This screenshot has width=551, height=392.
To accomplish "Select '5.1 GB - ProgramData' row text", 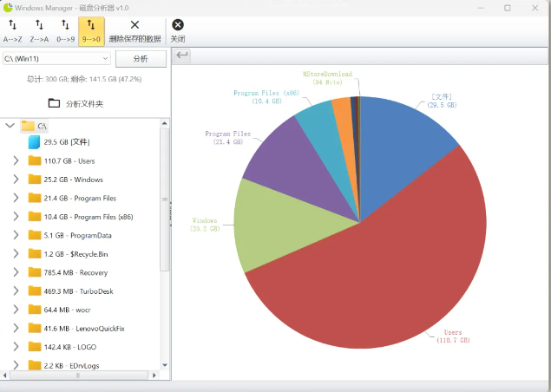I will 77,235.
